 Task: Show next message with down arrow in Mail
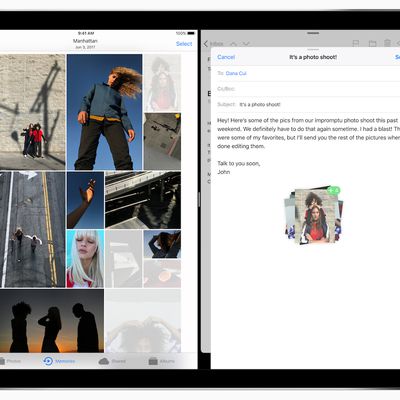(x=246, y=44)
